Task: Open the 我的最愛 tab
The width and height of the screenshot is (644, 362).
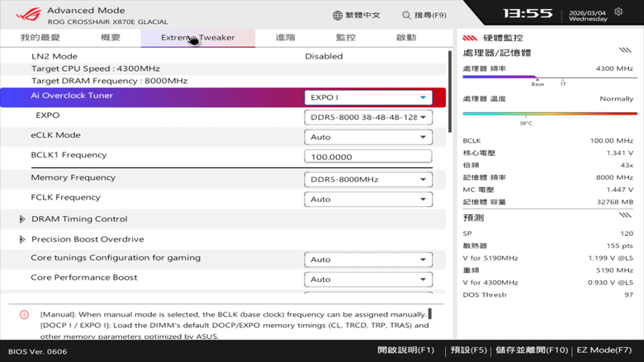Action: 40,37
